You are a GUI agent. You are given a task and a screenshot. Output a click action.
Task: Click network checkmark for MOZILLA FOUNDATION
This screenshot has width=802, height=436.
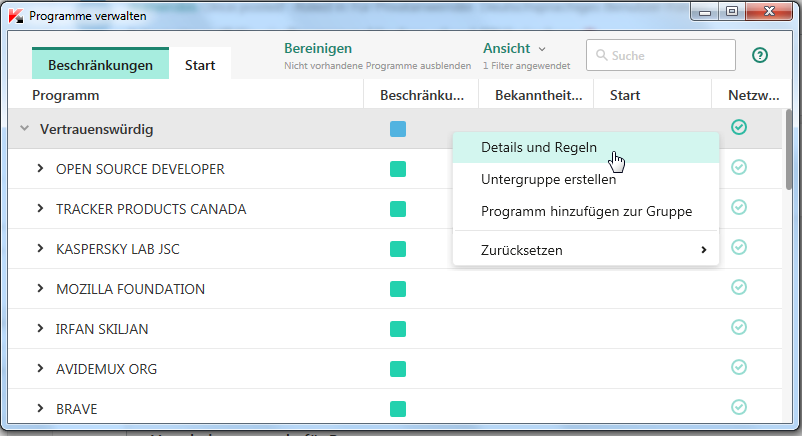coord(739,287)
